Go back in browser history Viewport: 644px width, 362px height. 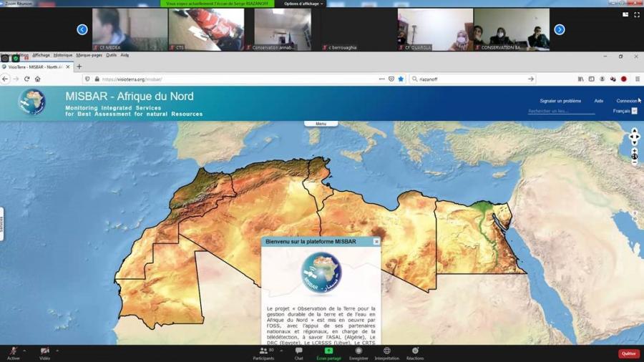5,79
